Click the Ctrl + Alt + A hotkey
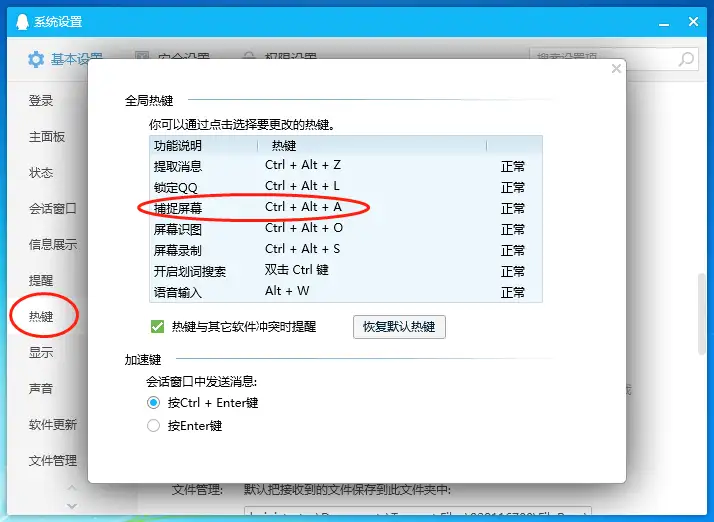Image resolution: width=714 pixels, height=522 pixels. point(303,207)
